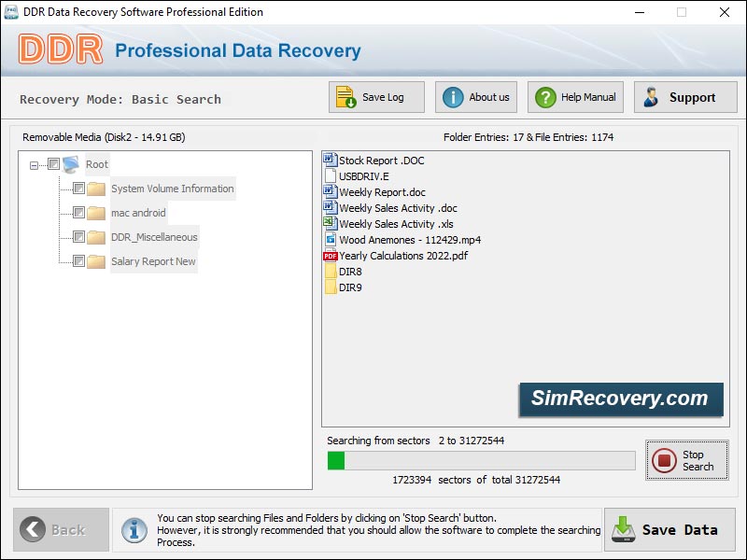Click the Save Log icon button
The width and height of the screenshot is (747, 560).
(376, 97)
